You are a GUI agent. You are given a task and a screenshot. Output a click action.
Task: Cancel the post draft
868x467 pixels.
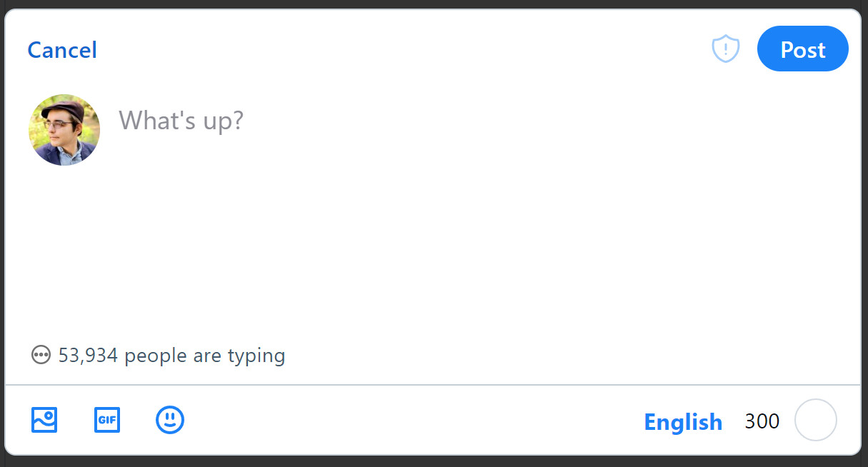pyautogui.click(x=62, y=50)
